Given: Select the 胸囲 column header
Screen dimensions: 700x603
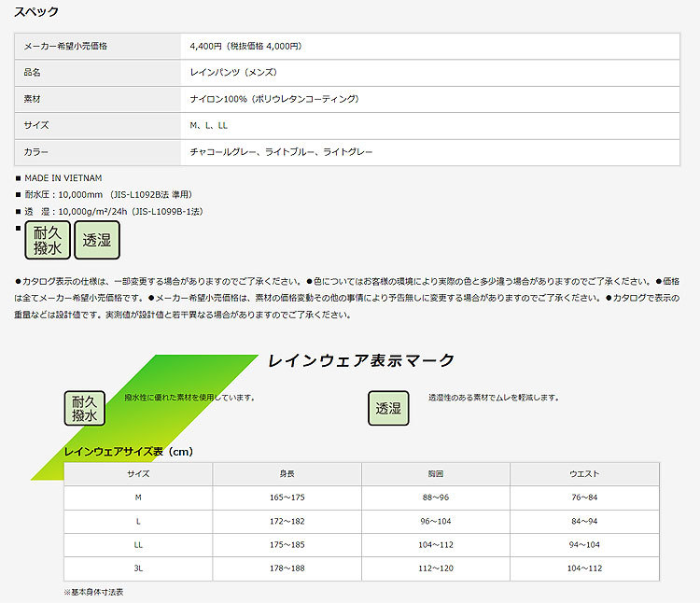Looking at the screenshot, I should tap(436, 474).
